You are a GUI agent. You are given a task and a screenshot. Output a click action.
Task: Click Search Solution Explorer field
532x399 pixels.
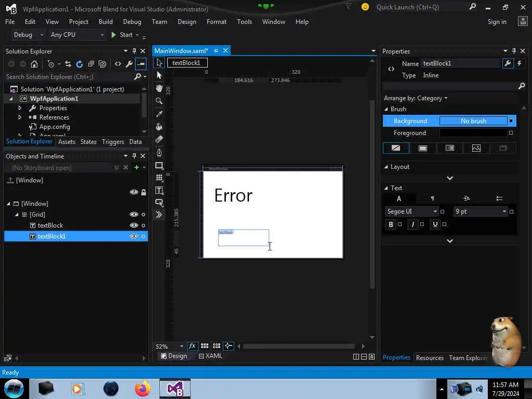[x=70, y=77]
